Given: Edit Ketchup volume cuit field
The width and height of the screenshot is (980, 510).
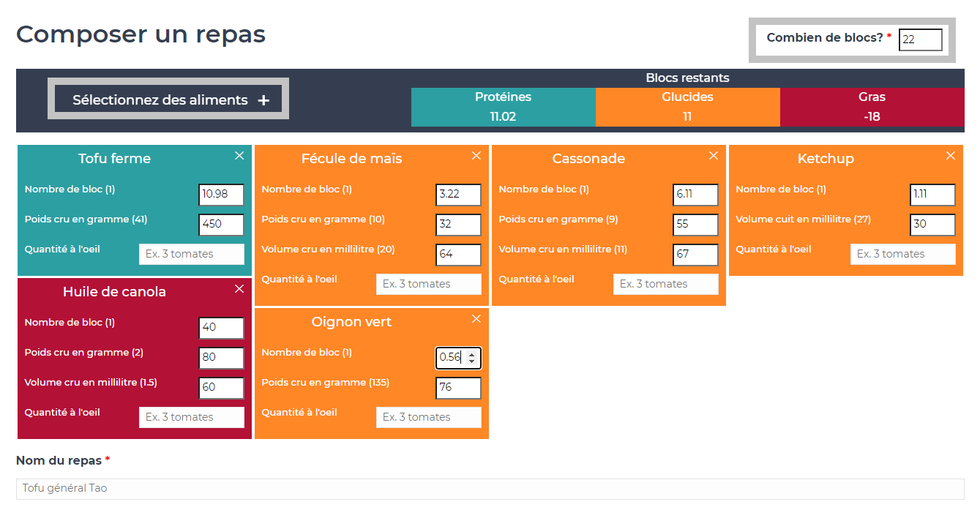Looking at the screenshot, I should 932,225.
